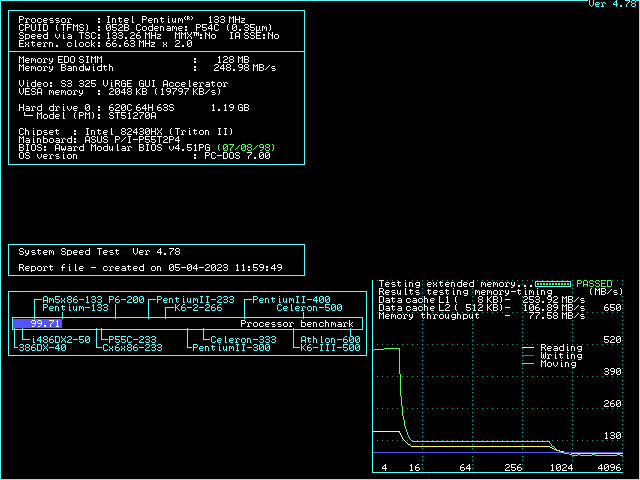Click the Data cache L1 result line
The width and height of the screenshot is (640, 480).
pos(481,300)
